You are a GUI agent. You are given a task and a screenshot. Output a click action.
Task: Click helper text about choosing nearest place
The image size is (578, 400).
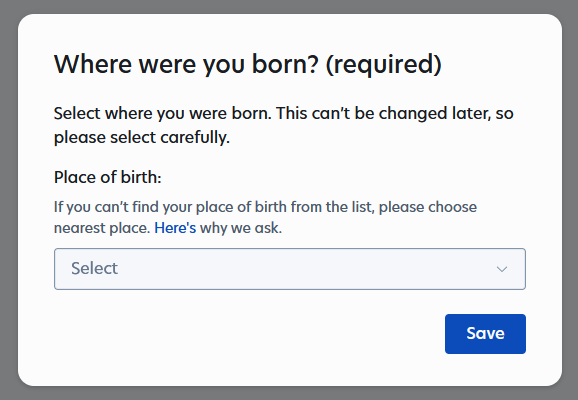pyautogui.click(x=265, y=217)
